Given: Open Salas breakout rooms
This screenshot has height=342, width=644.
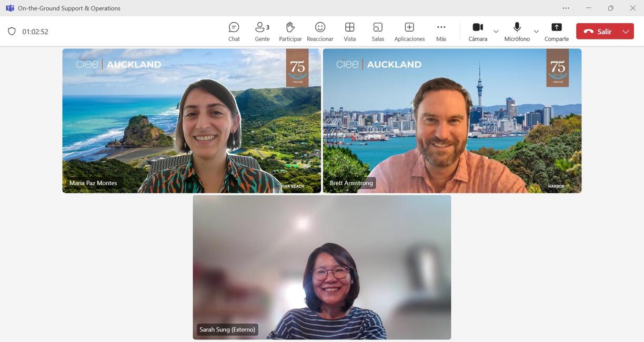Looking at the screenshot, I should pos(378,32).
